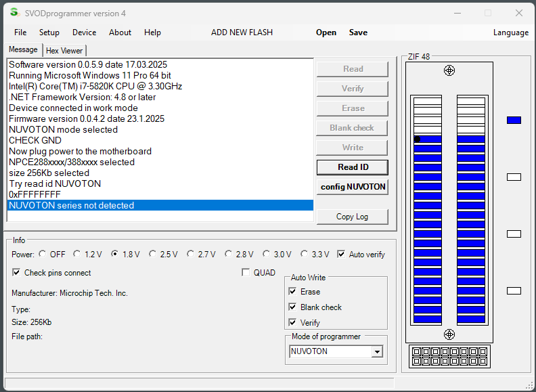Click the SVODprogrammer app logo in title bar

coord(14,13)
